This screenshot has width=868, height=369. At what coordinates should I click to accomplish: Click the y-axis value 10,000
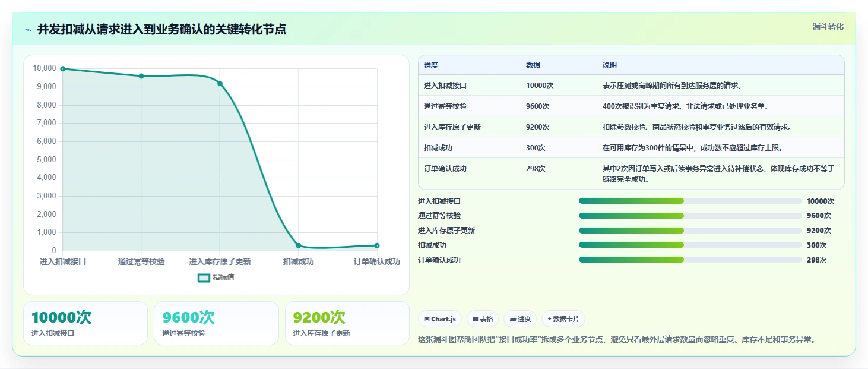pyautogui.click(x=45, y=68)
